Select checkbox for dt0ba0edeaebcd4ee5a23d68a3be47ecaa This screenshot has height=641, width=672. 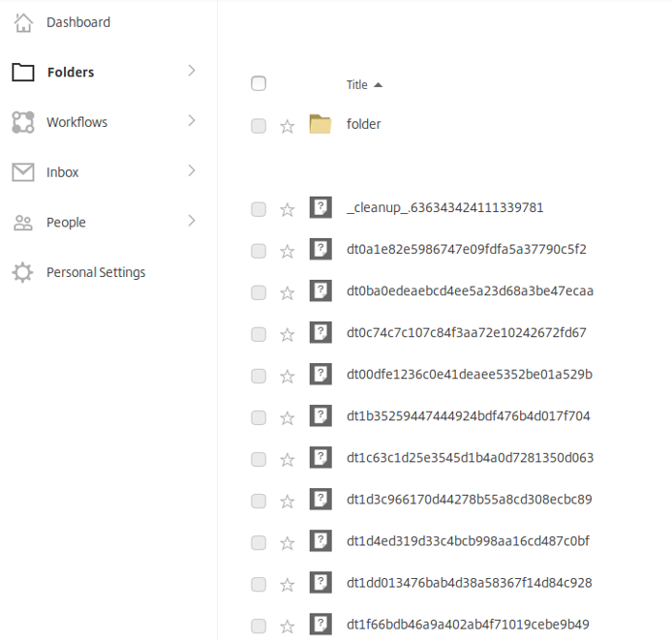259,293
